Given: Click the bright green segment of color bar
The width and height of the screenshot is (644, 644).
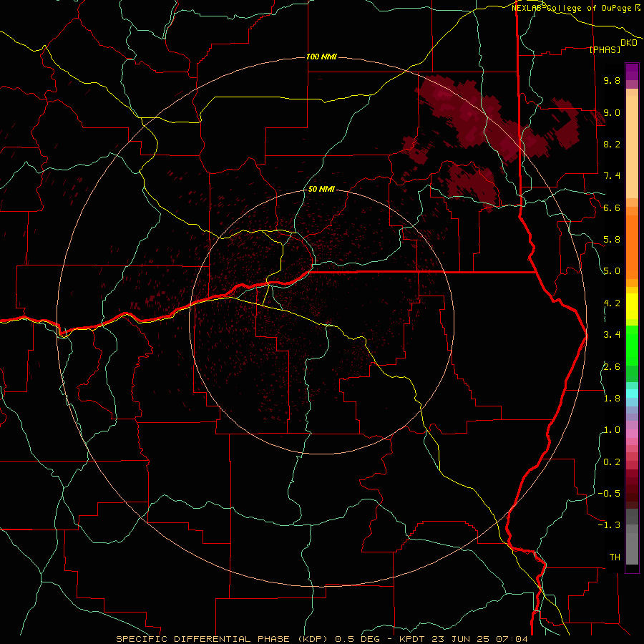Looking at the screenshot, I should click(x=632, y=345).
